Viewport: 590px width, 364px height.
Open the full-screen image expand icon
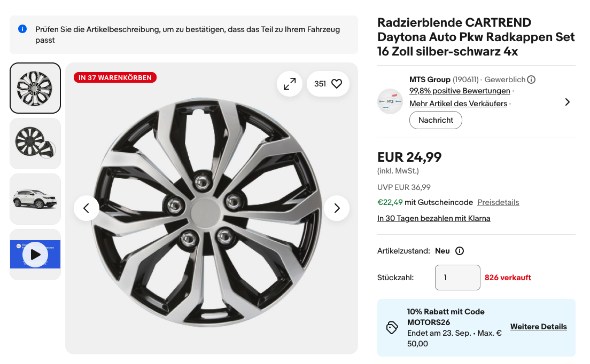point(289,84)
